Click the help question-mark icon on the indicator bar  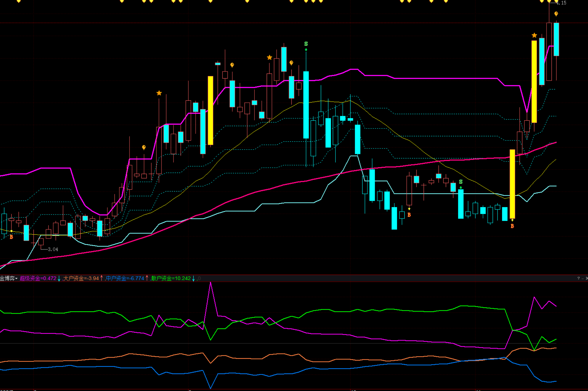(578, 278)
